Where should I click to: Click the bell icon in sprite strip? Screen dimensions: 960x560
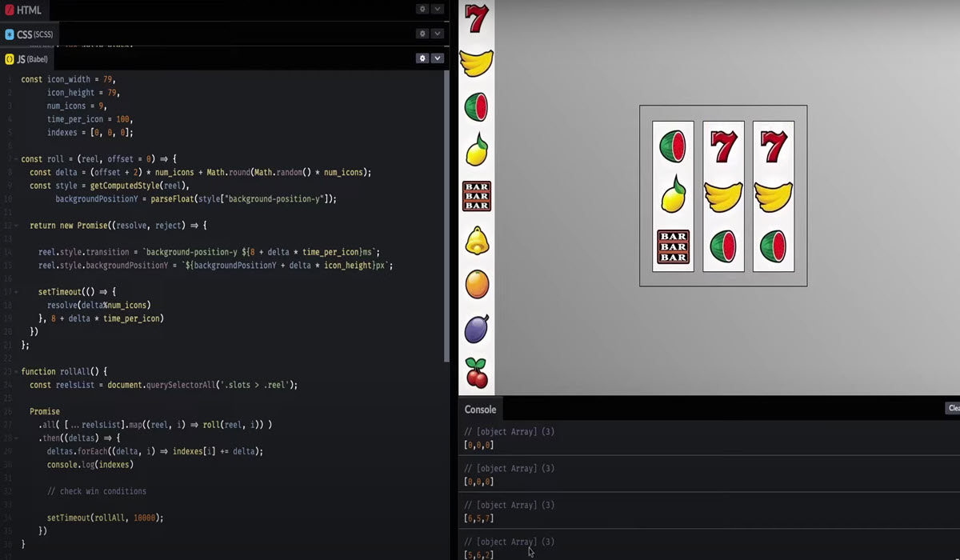[477, 240]
